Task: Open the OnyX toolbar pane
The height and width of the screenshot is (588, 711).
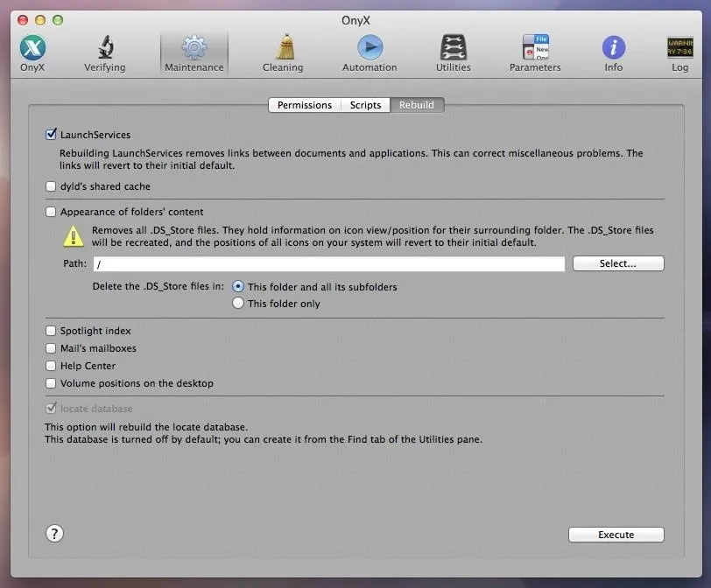Action: point(32,53)
